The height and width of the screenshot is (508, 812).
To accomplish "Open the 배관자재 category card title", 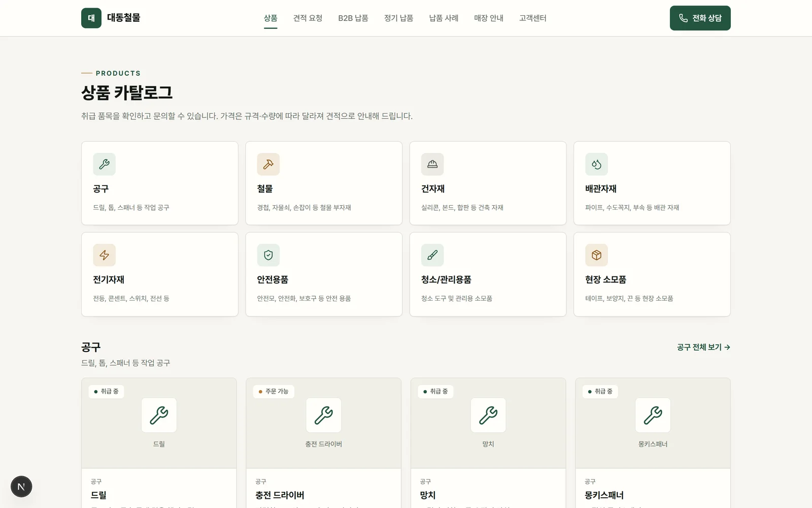I will [x=601, y=188].
